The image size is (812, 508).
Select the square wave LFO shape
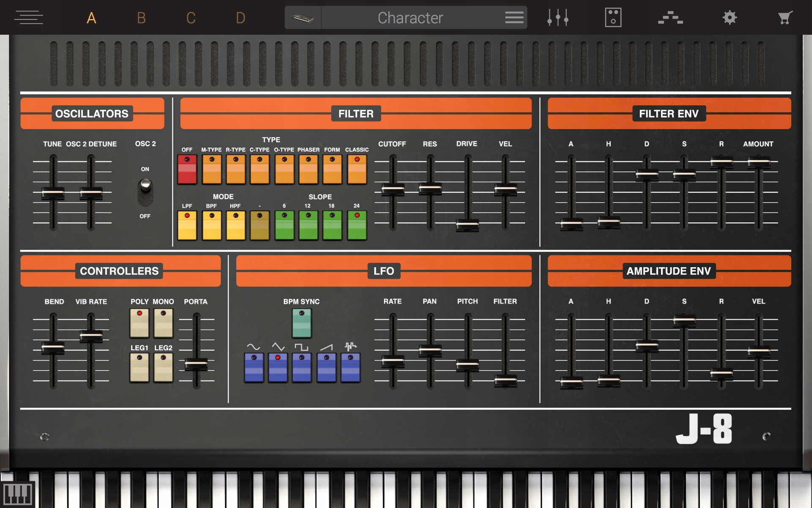pos(302,367)
